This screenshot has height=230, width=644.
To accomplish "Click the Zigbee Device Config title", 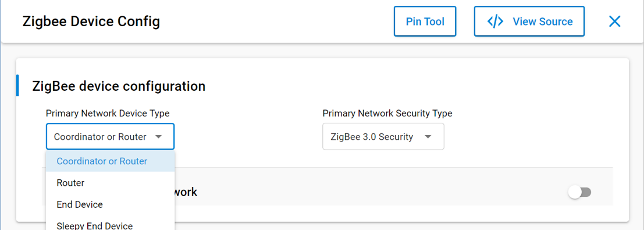I will point(91,22).
